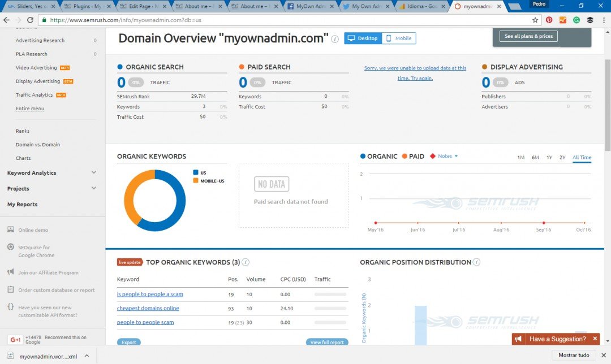Click the MOBILE-US legend color swatch
Viewport: 611px width, 364px height.
[x=196, y=181]
